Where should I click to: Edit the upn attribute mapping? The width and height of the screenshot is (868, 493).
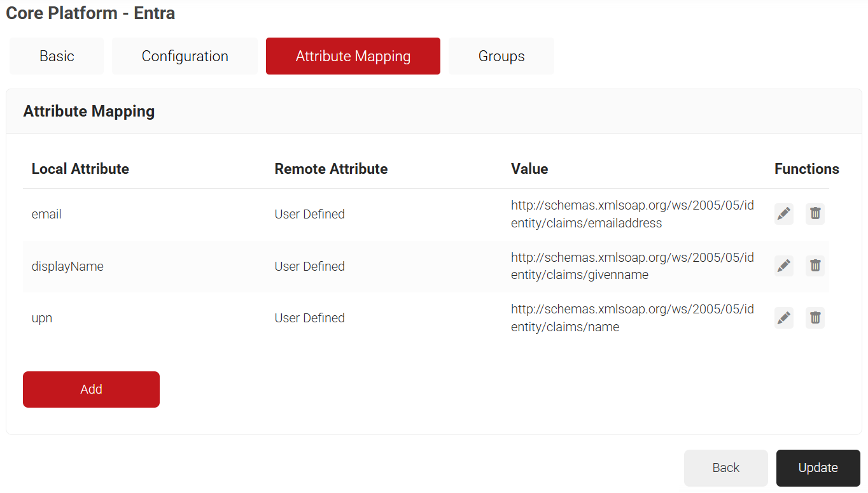(x=784, y=318)
